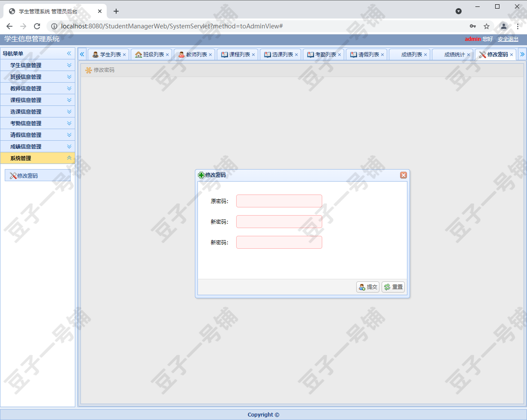This screenshot has width=527, height=420.
Task: Switch to the 考勤列表 tab
Action: tap(324, 54)
